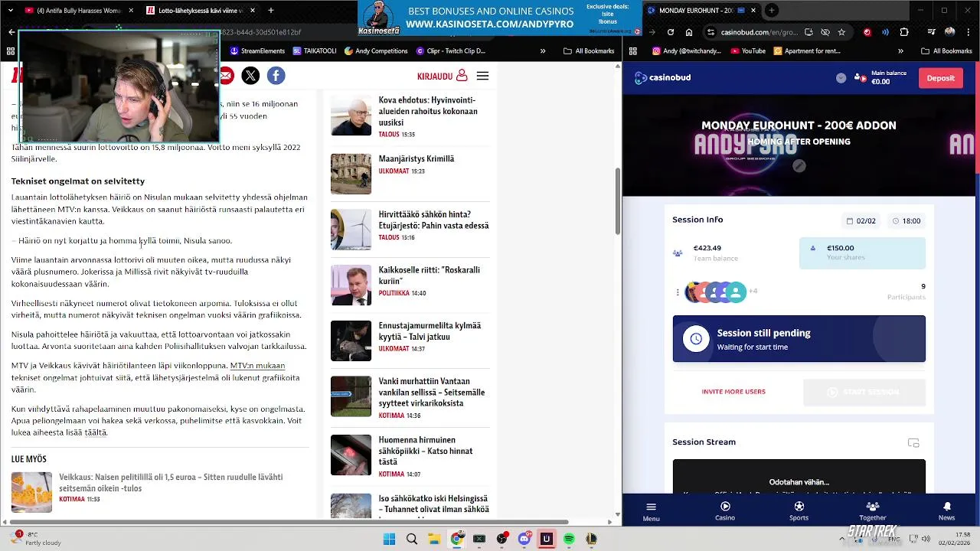Go to the home page in the casinobud browser

[x=689, y=32]
